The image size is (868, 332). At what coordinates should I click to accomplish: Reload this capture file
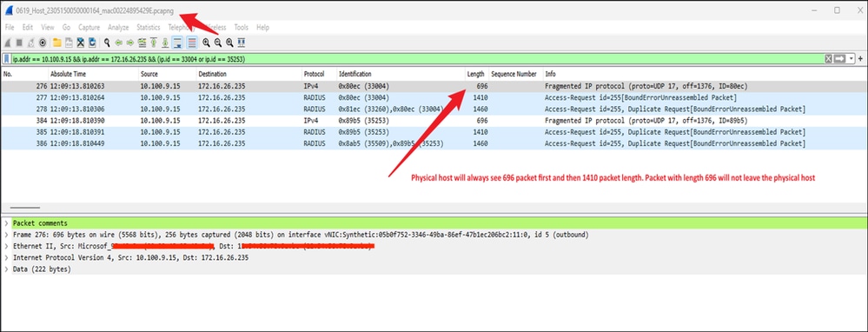point(92,43)
